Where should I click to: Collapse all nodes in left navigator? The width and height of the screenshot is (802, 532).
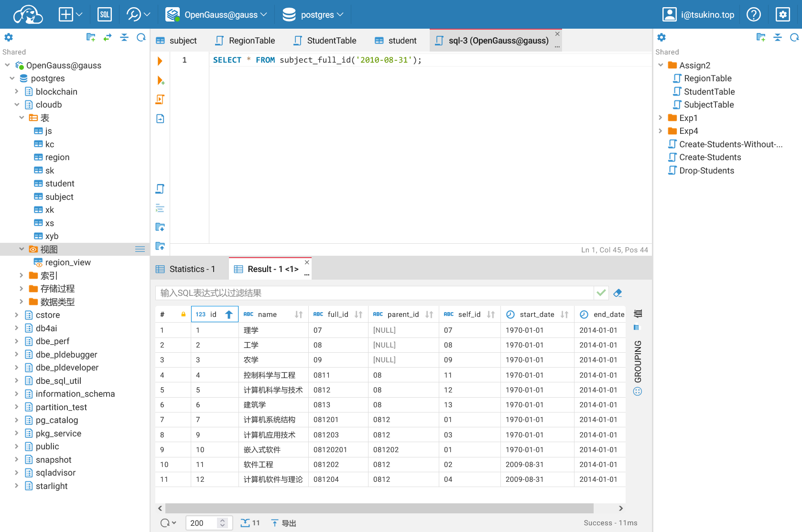point(124,38)
